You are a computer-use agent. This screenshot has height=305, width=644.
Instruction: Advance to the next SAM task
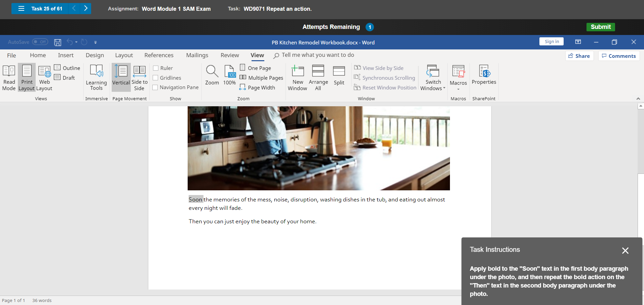point(86,8)
